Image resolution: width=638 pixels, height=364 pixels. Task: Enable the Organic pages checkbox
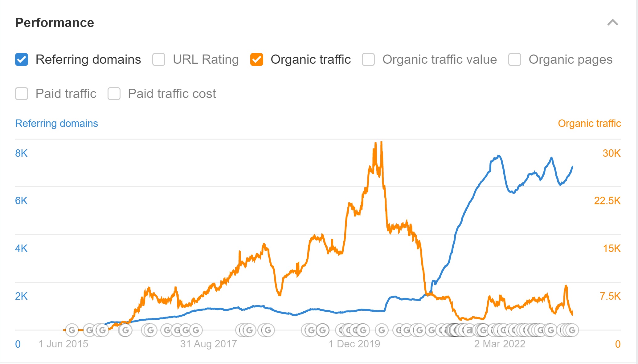pyautogui.click(x=514, y=59)
